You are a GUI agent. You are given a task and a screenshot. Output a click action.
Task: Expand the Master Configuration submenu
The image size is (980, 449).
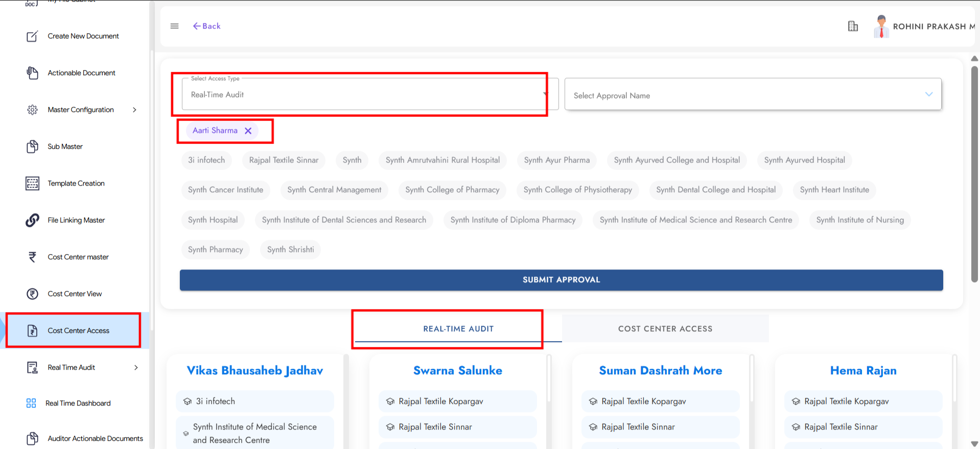135,110
